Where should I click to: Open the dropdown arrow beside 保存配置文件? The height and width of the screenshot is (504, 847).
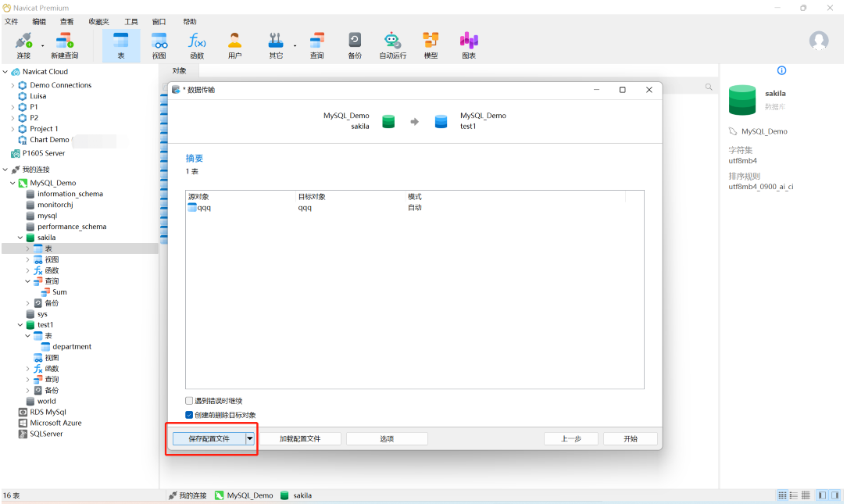(250, 439)
